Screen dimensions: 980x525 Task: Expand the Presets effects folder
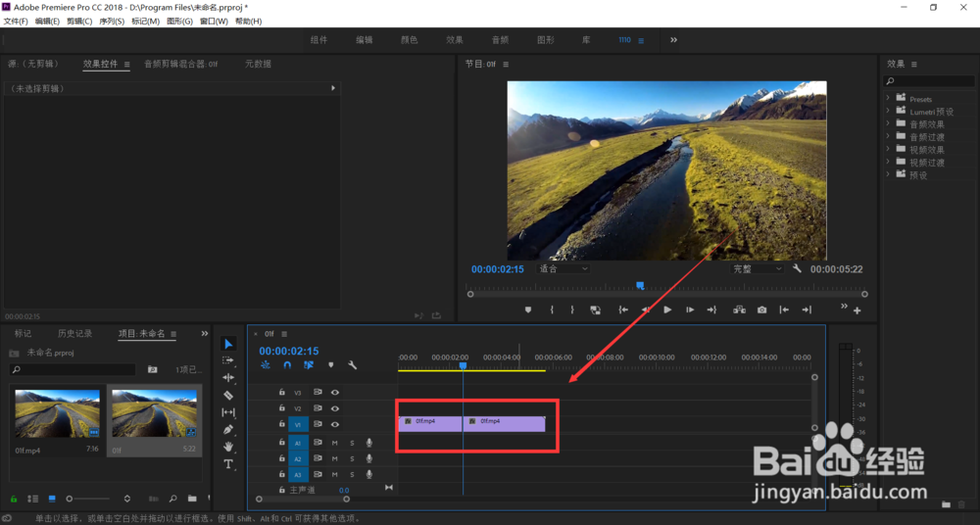(888, 98)
